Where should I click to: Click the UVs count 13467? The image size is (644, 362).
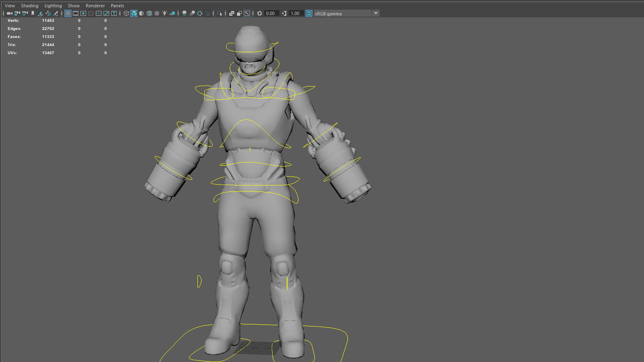click(48, 53)
